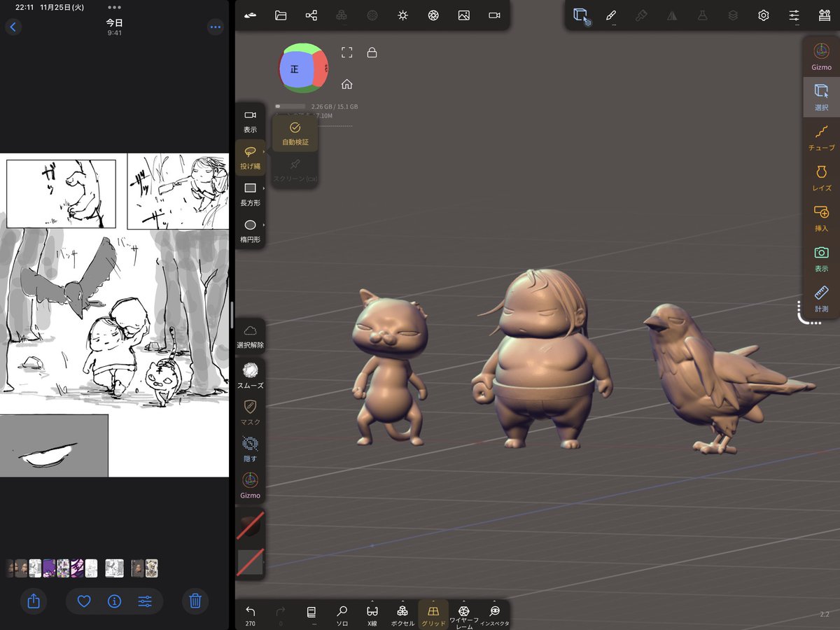Open the Nomad app logo menu
This screenshot has height=630, width=840.
point(250,15)
